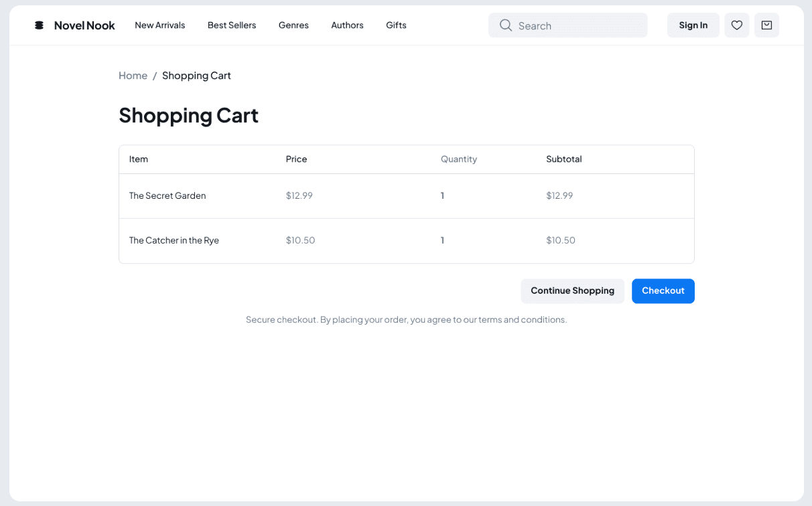Click the Novel Nook logo icon
Image resolution: width=812 pixels, height=506 pixels.
coord(39,25)
